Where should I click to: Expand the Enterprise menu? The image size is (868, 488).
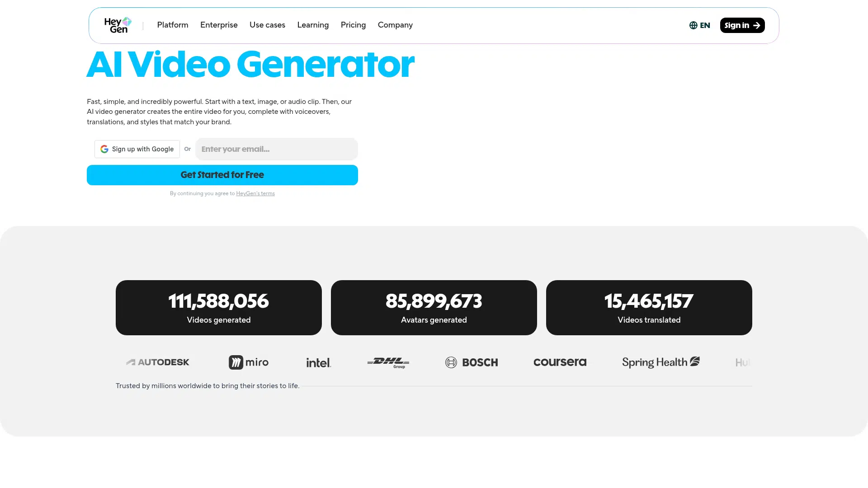pyautogui.click(x=219, y=25)
